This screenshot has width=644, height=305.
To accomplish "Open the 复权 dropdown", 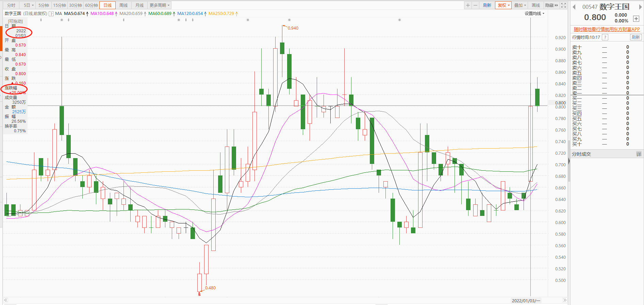I will [503, 5].
